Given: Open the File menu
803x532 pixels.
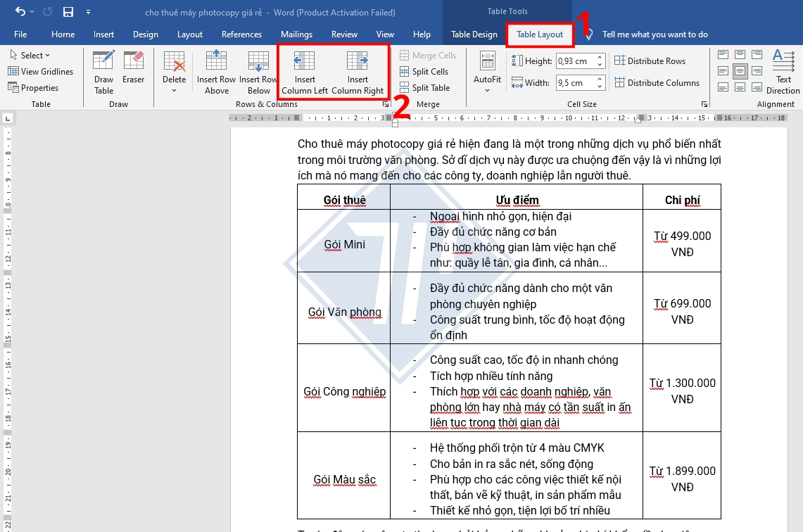Looking at the screenshot, I should [20, 34].
